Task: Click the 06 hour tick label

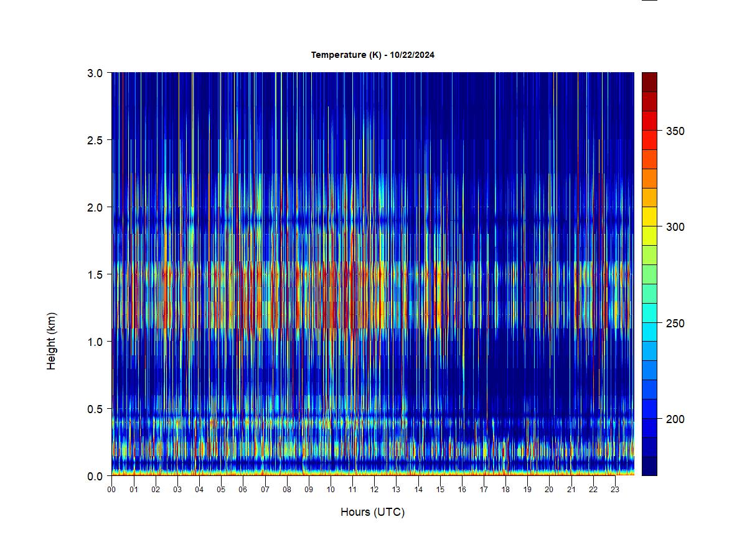Action: (x=243, y=490)
